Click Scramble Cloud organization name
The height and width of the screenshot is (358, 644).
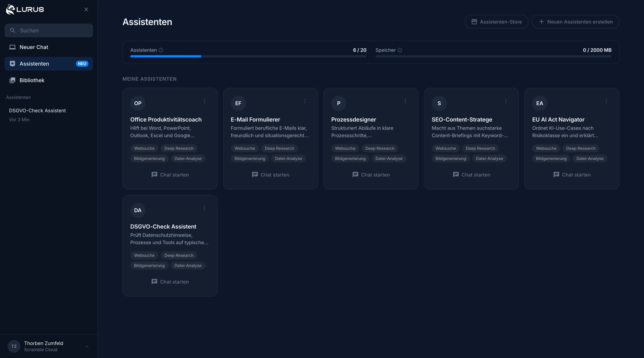pyautogui.click(x=41, y=350)
